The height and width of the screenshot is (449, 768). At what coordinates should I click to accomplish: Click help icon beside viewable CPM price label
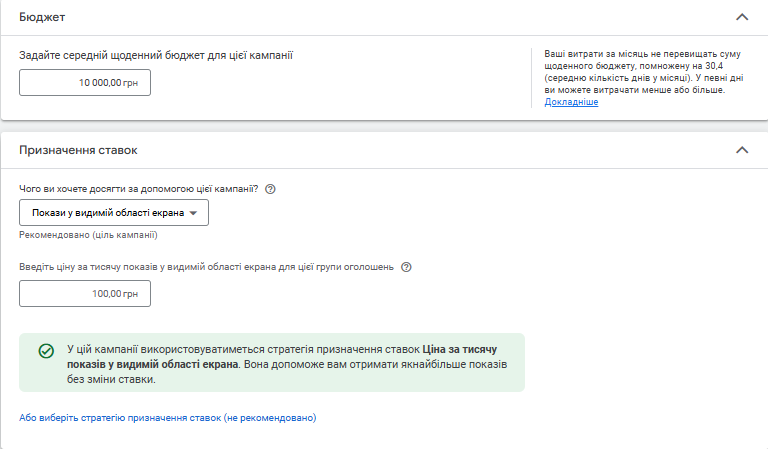tap(406, 267)
